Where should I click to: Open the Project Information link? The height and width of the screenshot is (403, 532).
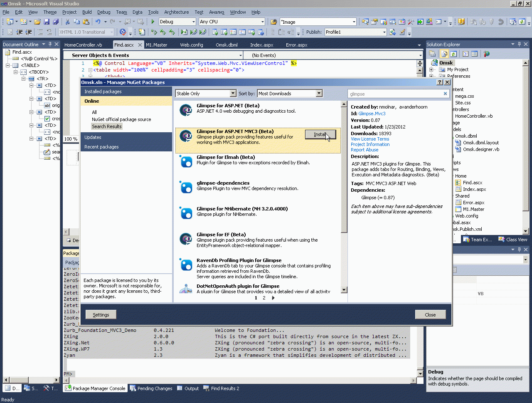tap(370, 144)
